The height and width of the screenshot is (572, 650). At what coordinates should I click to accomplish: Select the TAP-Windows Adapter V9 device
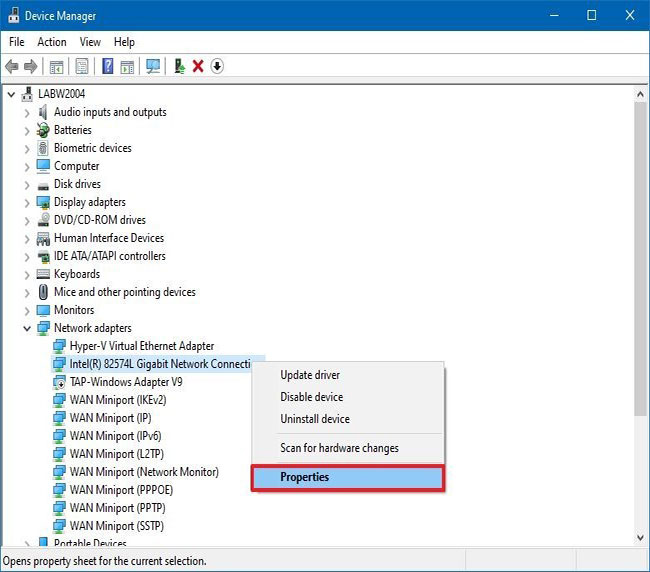[x=126, y=382]
